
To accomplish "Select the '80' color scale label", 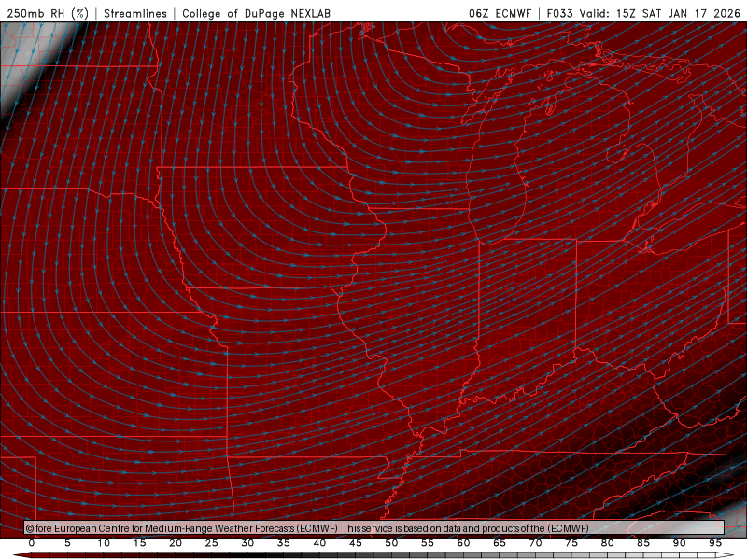I will point(607,543).
